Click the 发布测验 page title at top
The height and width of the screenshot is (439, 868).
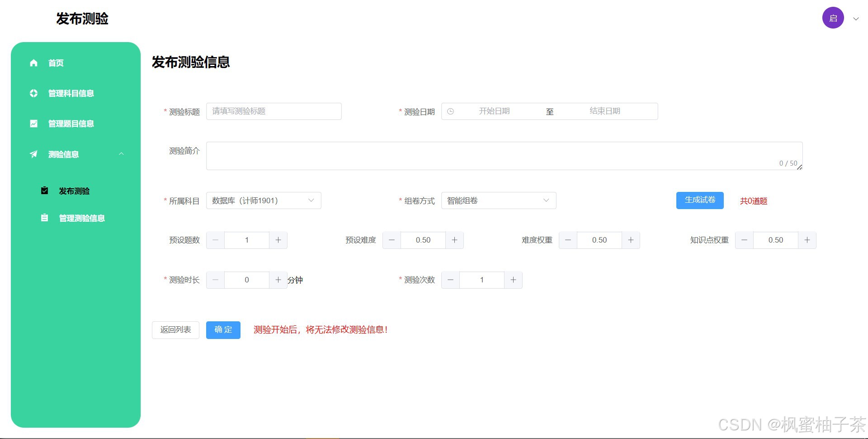click(x=82, y=19)
